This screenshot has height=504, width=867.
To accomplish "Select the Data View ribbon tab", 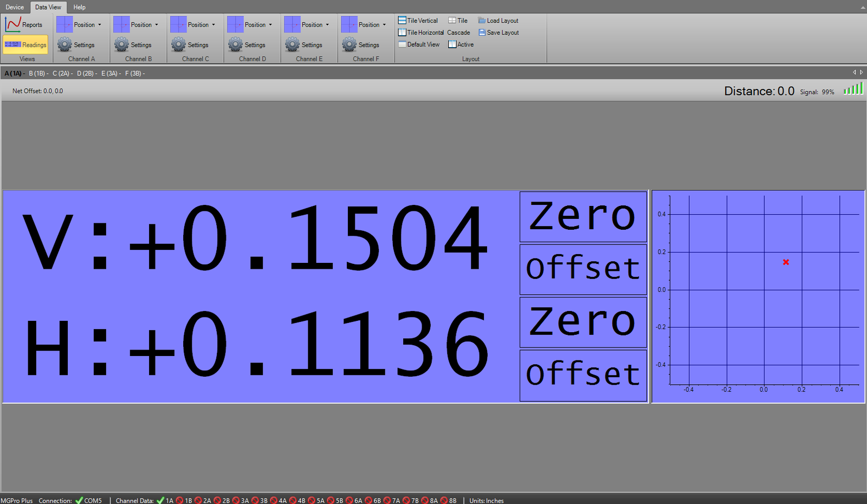I will (48, 7).
